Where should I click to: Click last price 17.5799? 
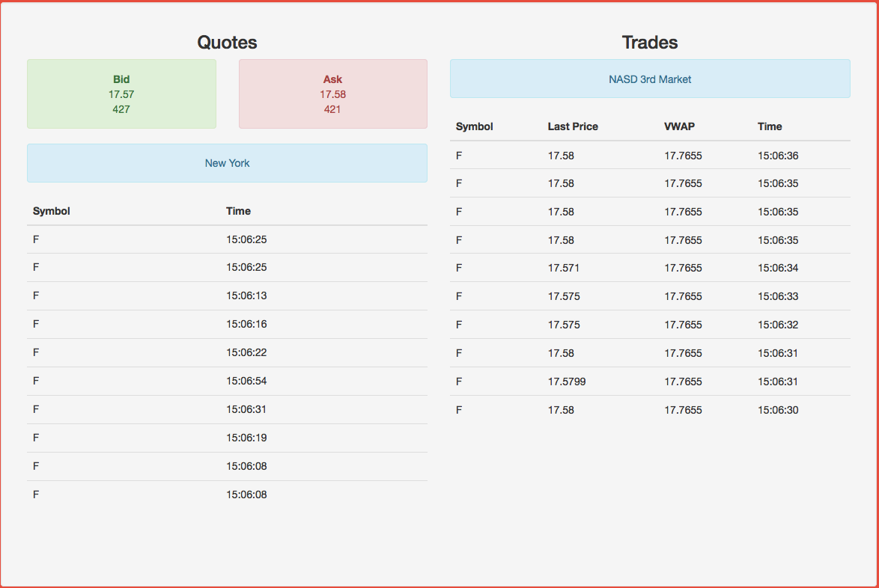(567, 382)
